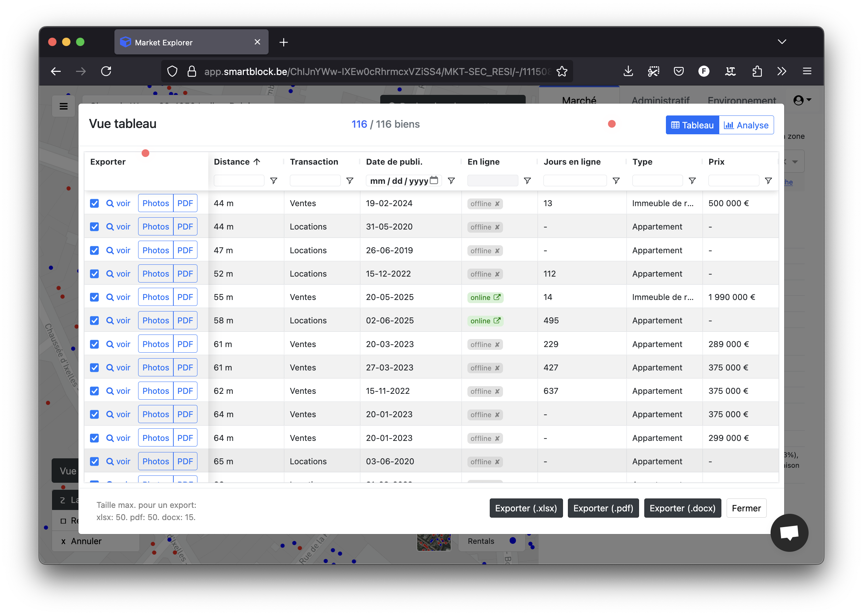Image resolution: width=863 pixels, height=616 pixels.
Task: Click the offline badge in the 637 days row
Action: pos(485,391)
